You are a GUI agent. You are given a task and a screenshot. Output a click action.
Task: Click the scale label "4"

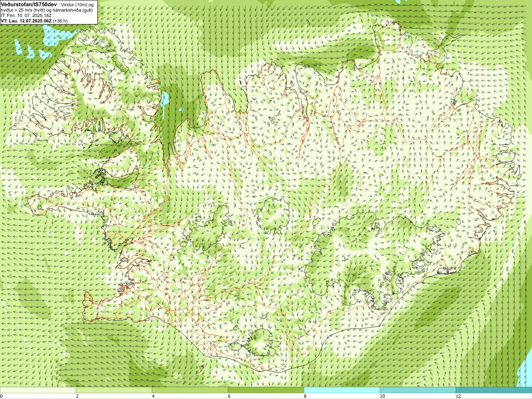[154, 396]
